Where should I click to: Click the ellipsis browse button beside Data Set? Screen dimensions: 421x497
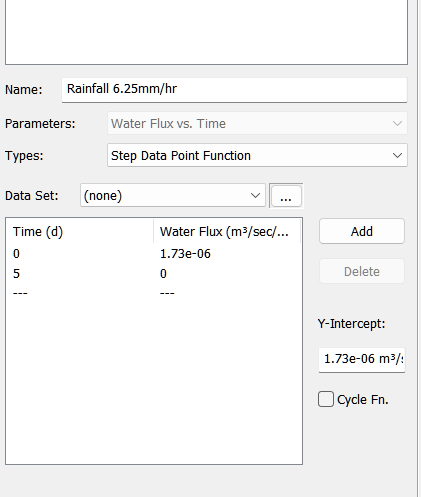286,196
